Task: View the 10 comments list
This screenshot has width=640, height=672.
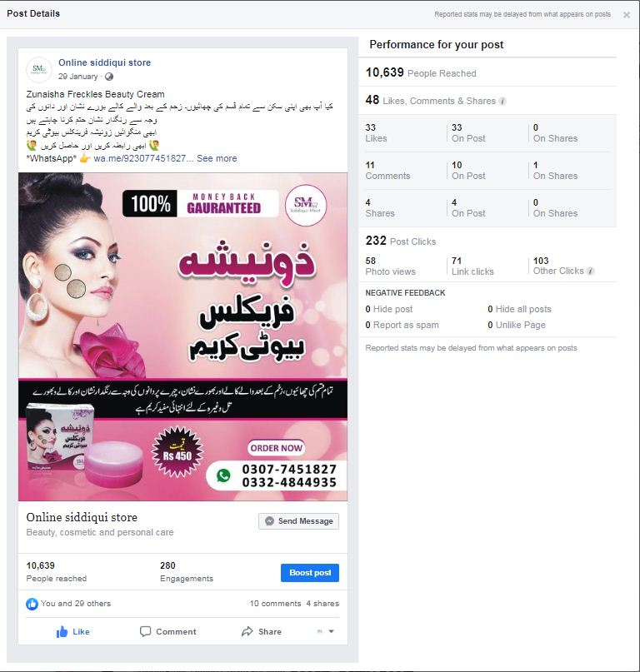Action: coord(275,604)
